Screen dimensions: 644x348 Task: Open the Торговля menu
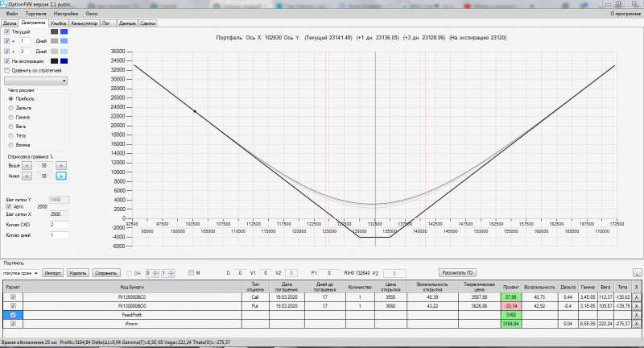point(35,14)
